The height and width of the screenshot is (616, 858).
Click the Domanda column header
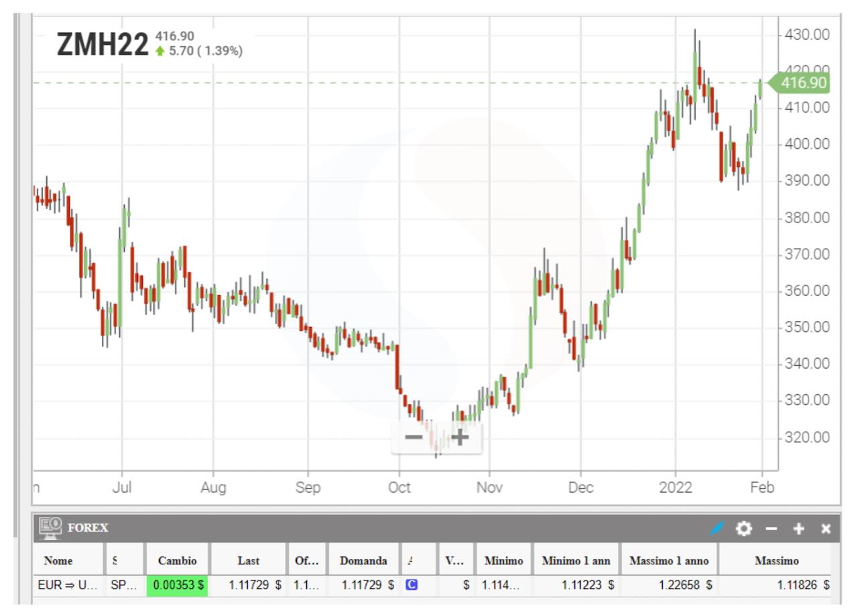coord(363,560)
